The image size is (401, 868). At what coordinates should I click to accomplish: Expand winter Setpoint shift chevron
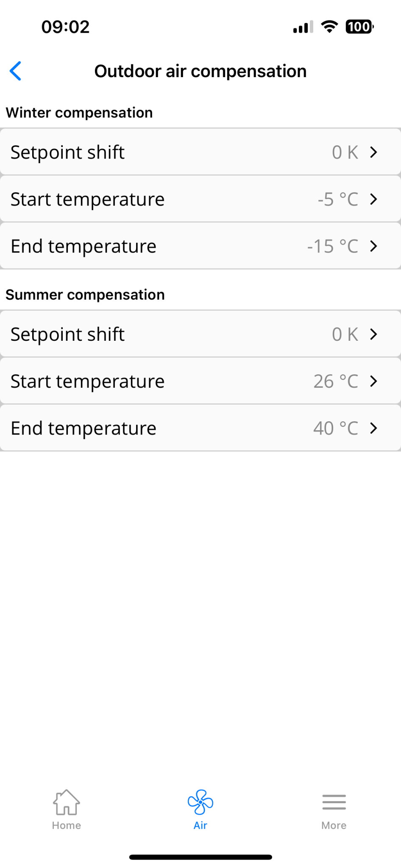pyautogui.click(x=373, y=152)
